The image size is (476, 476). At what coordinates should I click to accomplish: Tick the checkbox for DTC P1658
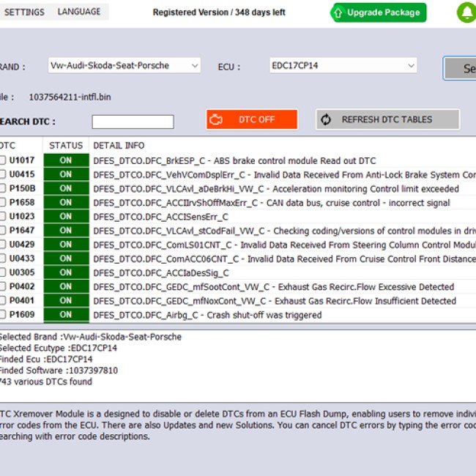point(2,202)
